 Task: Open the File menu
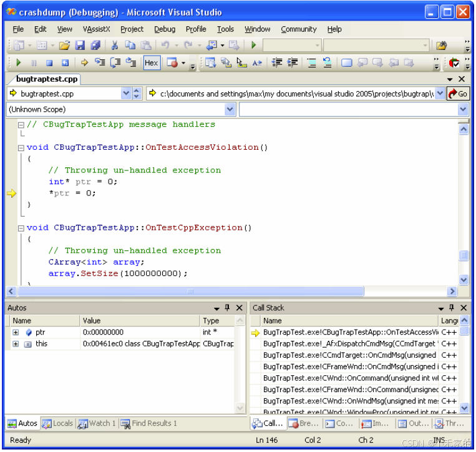[x=18, y=29]
